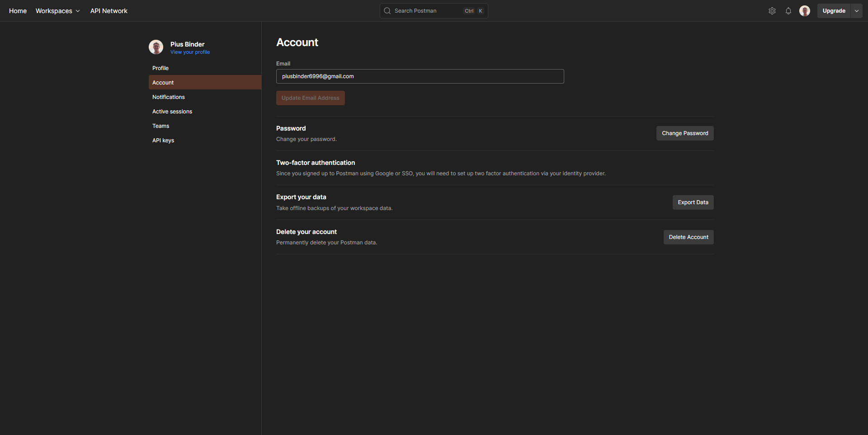Click the Export your data heading
The image size is (868, 435).
pos(301,197)
